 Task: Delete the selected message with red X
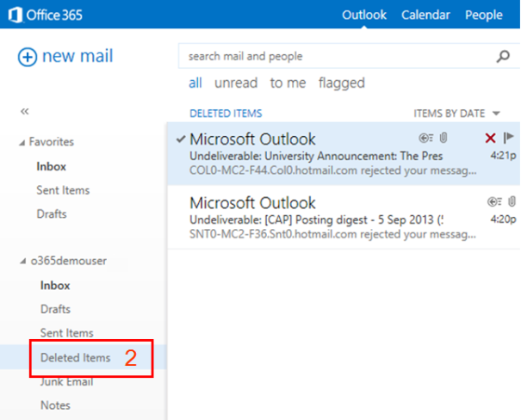point(490,138)
